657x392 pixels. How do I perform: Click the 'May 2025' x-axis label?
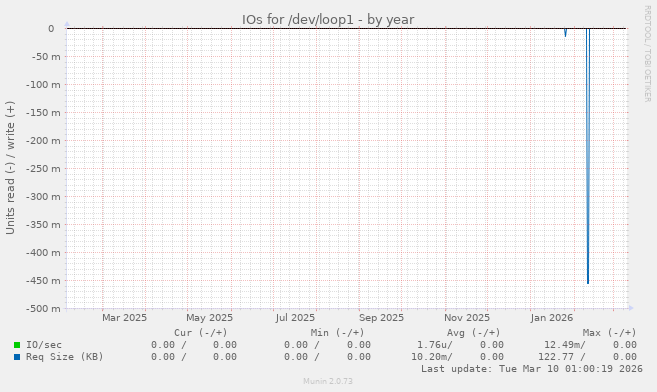(x=210, y=318)
